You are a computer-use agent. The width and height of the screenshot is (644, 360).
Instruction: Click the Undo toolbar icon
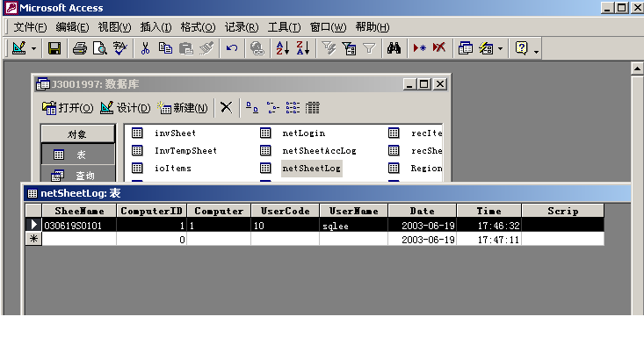pos(232,49)
